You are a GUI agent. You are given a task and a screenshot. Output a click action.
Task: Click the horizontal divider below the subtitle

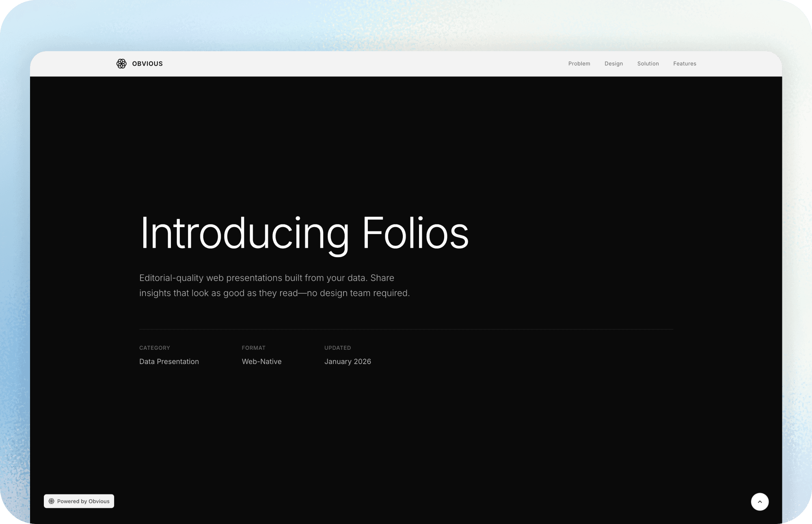pyautogui.click(x=406, y=329)
